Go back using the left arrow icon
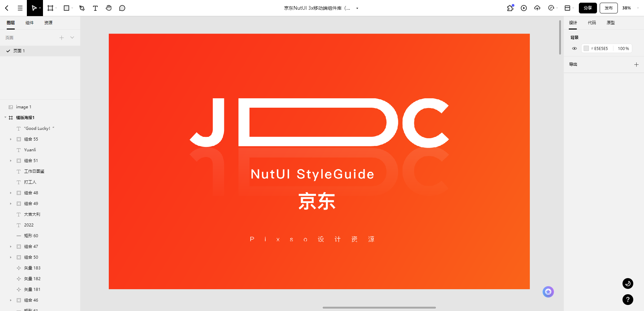Screen dimensions: 644x311 [x=7, y=8]
